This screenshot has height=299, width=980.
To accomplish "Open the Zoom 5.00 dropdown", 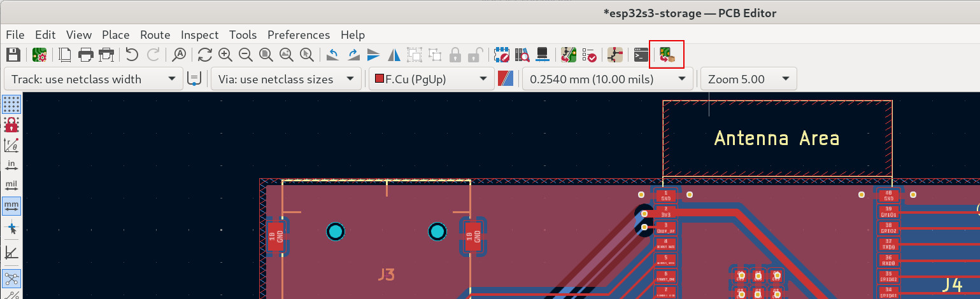I will [x=748, y=80].
